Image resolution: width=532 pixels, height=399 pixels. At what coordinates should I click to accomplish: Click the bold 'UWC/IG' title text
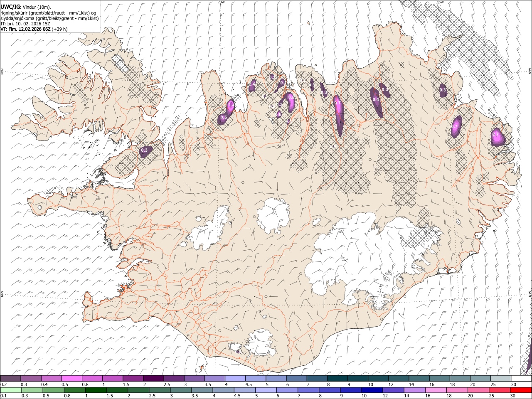(x=10, y=7)
